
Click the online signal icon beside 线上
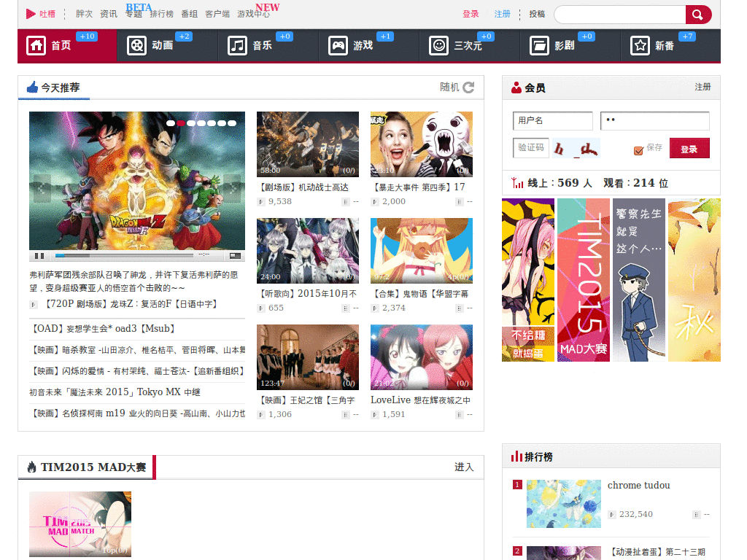point(517,182)
